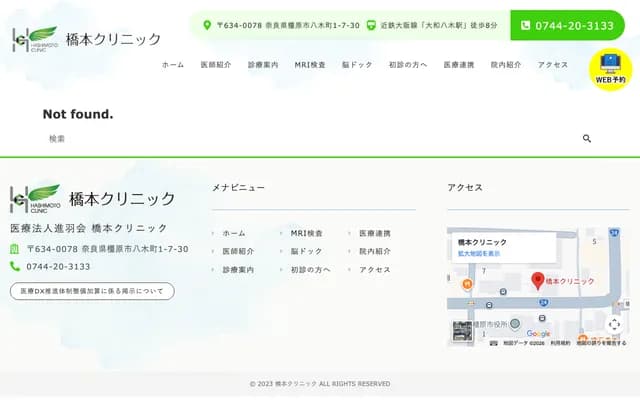Click the search magnifier icon
This screenshot has height=400, width=640.
coord(587,139)
